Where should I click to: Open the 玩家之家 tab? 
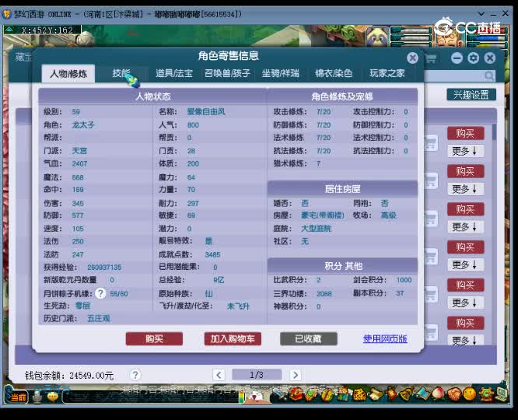pyautogui.click(x=387, y=73)
